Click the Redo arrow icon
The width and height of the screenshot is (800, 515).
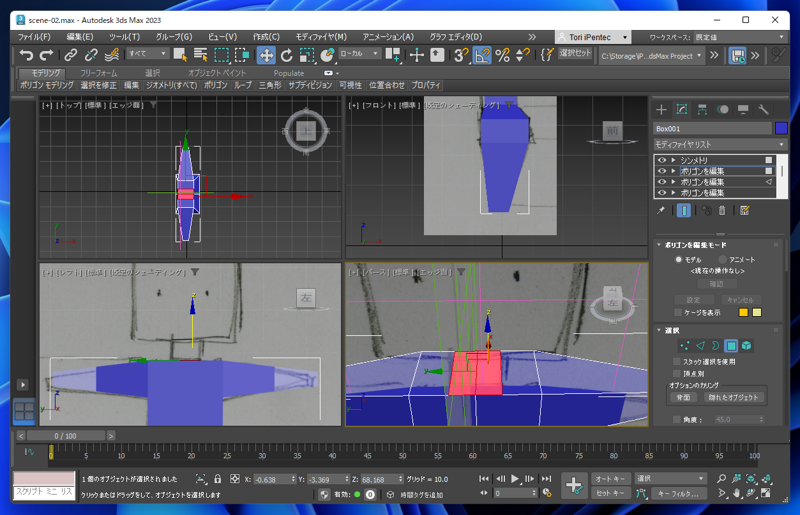pyautogui.click(x=46, y=55)
